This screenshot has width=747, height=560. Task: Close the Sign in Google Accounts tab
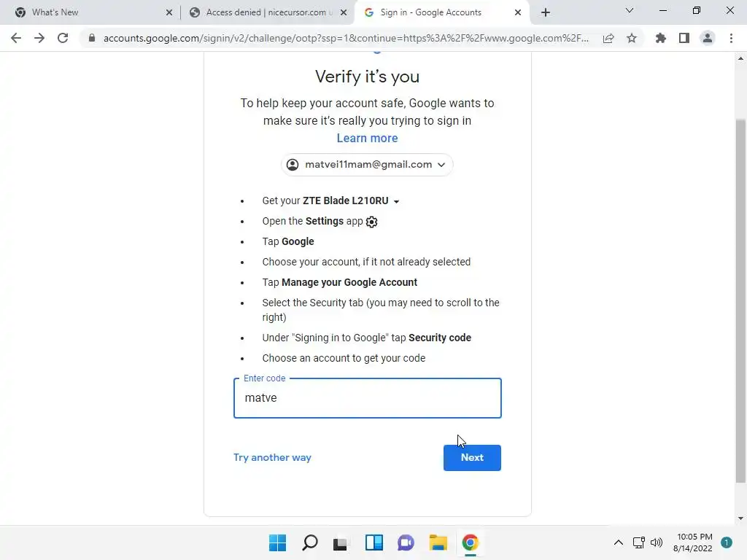(518, 13)
